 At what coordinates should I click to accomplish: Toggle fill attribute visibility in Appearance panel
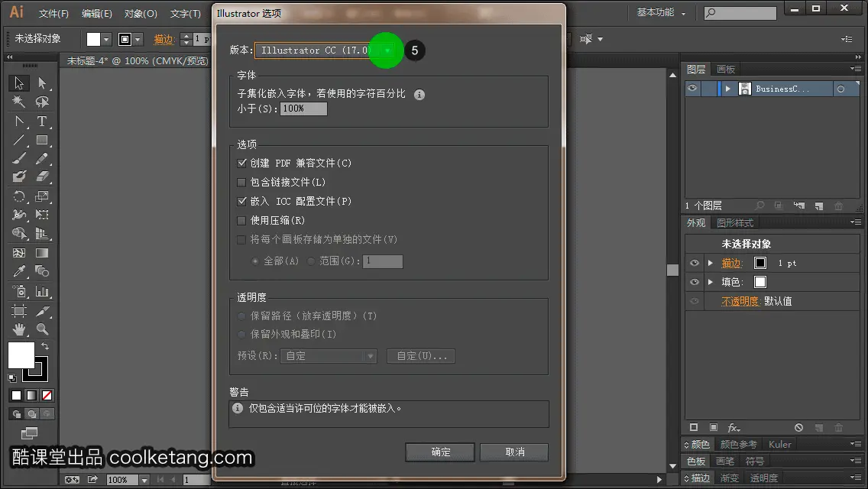coord(695,282)
